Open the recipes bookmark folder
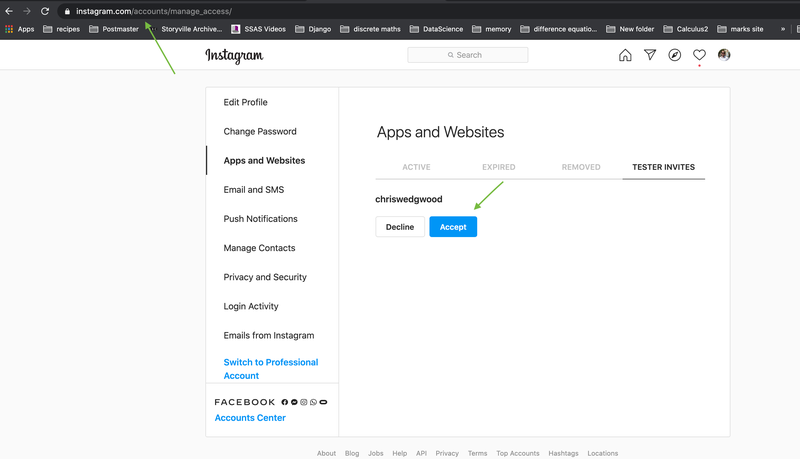The image size is (800, 459). [x=62, y=29]
